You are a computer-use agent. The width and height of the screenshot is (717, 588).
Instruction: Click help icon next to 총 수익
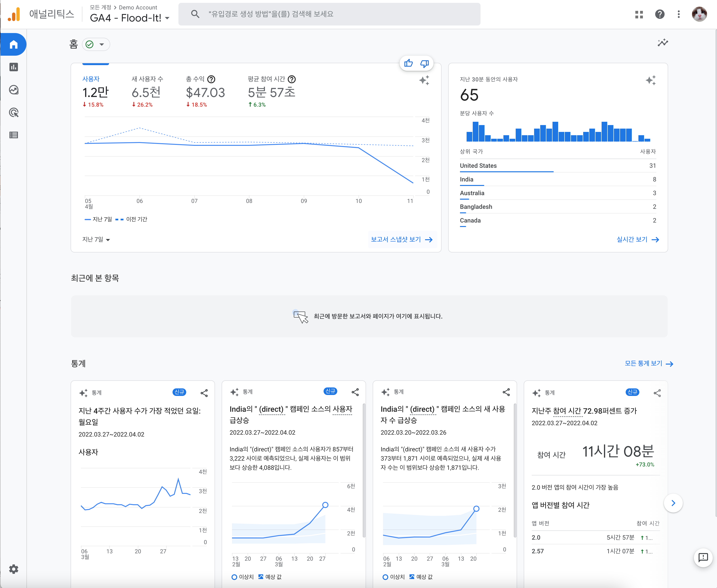(x=211, y=79)
